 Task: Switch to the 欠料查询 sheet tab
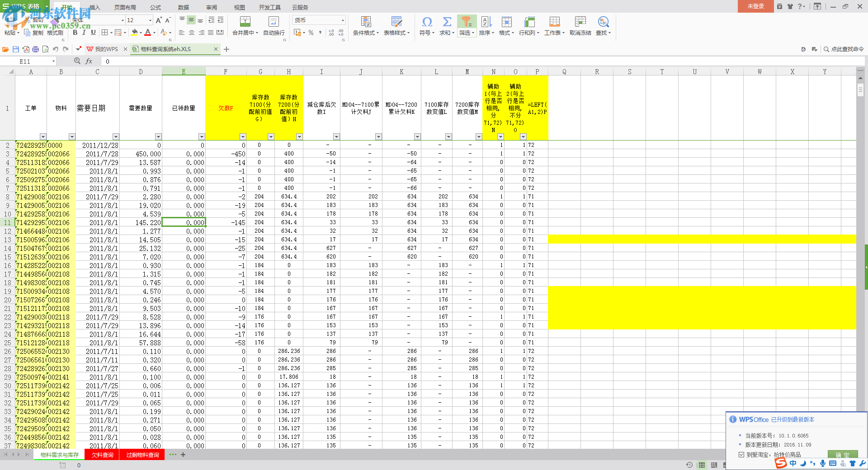(102, 455)
